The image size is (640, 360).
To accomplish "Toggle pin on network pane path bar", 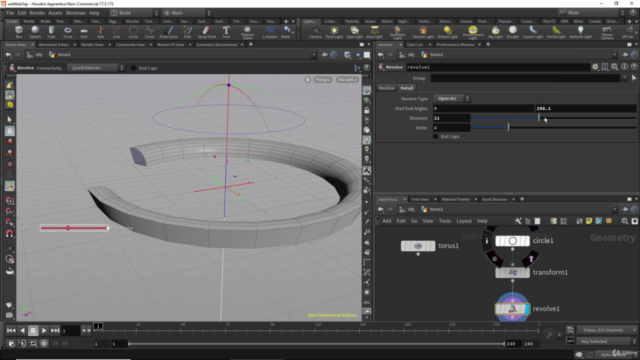I will point(625,209).
